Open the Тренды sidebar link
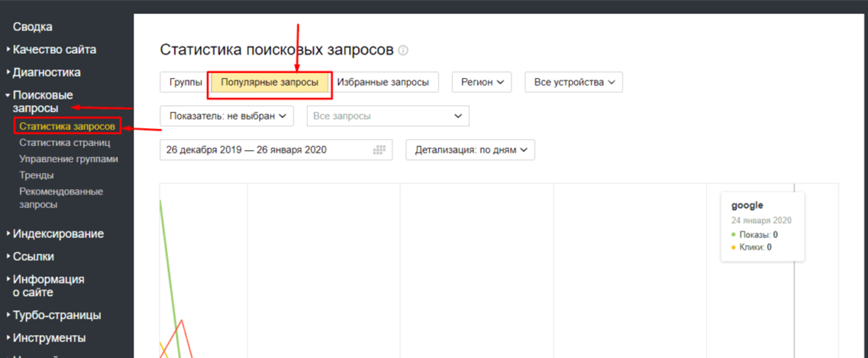The width and height of the screenshot is (868, 358). pos(36,175)
